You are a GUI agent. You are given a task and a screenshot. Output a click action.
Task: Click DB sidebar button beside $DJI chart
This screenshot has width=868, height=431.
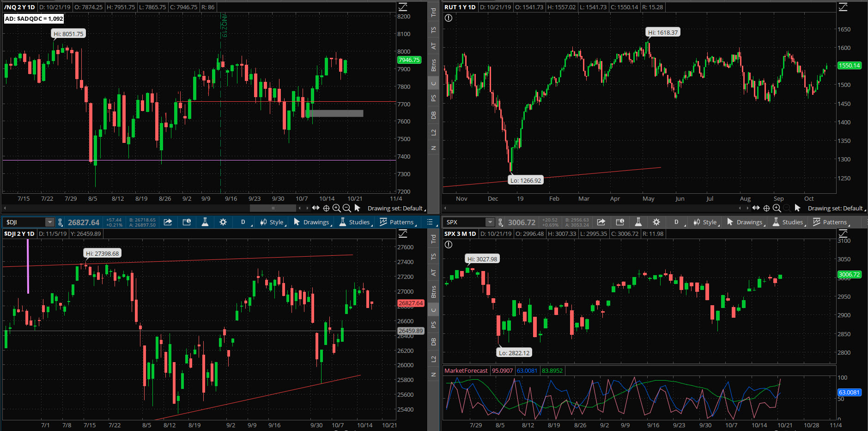tap(433, 342)
